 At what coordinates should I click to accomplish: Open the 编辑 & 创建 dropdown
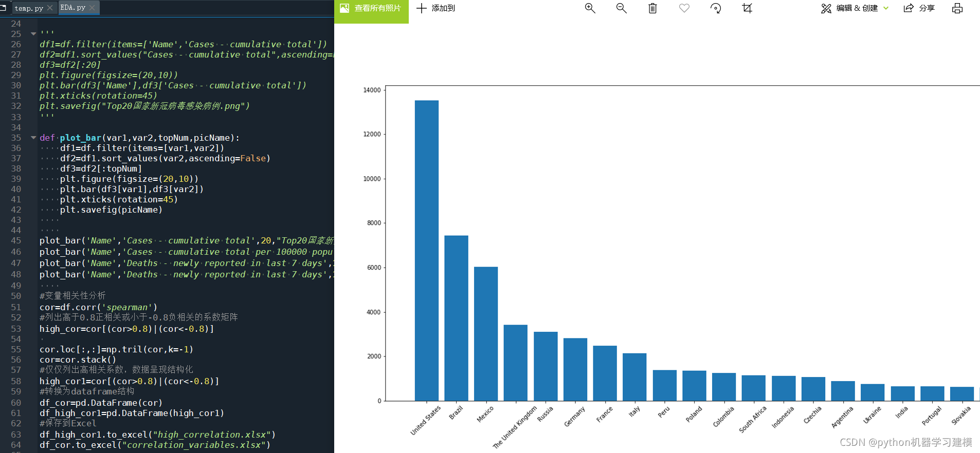[x=855, y=8]
